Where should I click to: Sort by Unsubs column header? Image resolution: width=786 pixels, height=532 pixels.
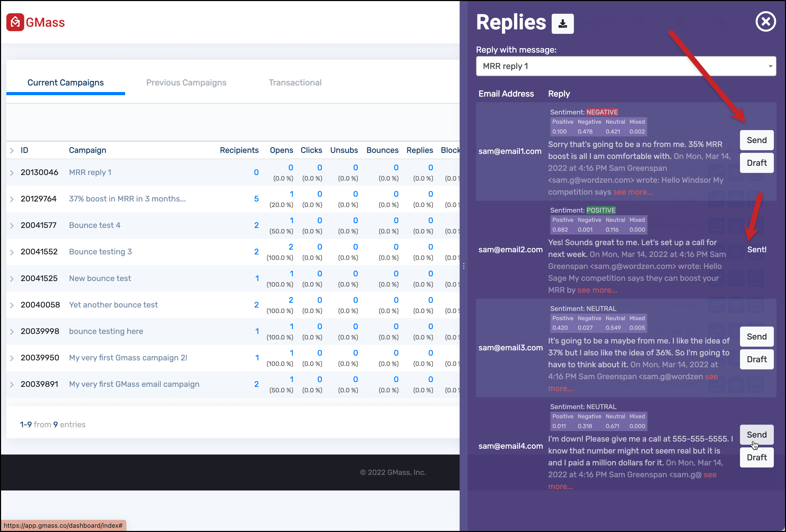344,150
